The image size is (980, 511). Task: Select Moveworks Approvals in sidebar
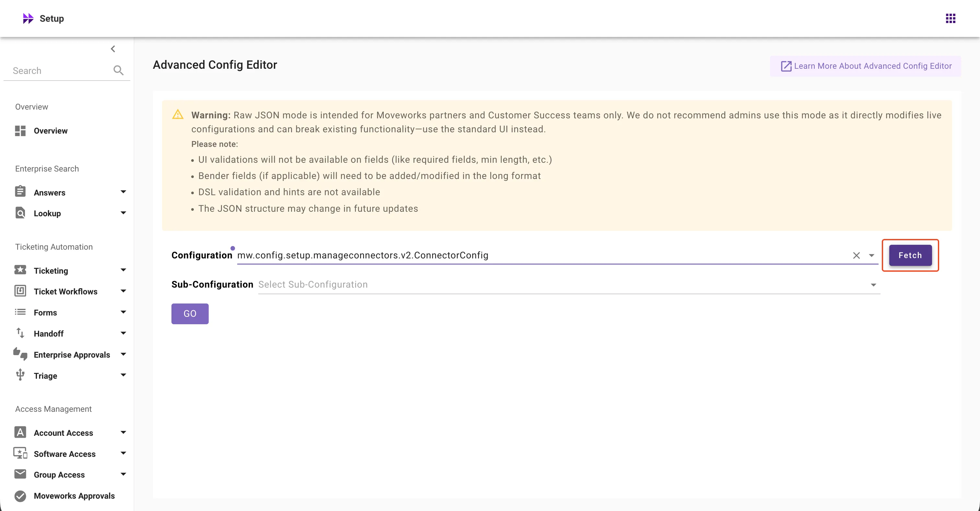coord(74,495)
